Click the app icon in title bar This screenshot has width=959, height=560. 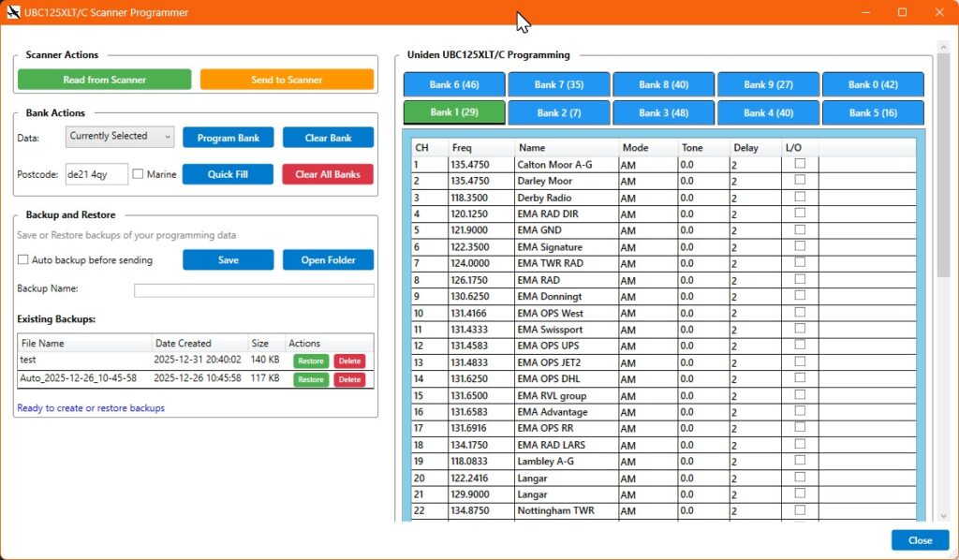coord(13,12)
